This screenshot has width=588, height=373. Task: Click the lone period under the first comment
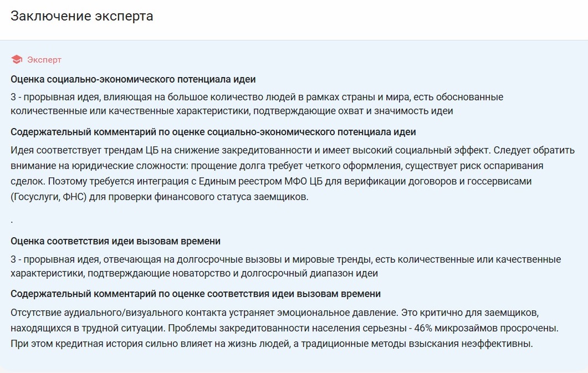[12, 222]
